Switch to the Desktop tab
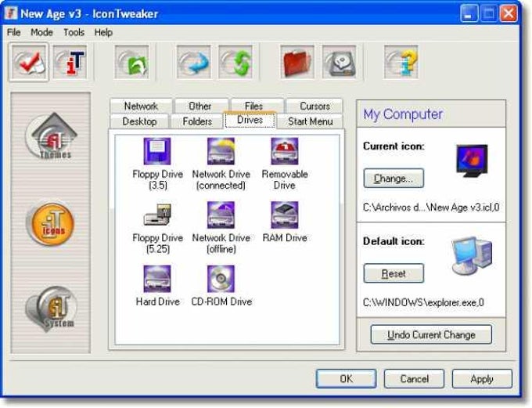 (x=139, y=121)
